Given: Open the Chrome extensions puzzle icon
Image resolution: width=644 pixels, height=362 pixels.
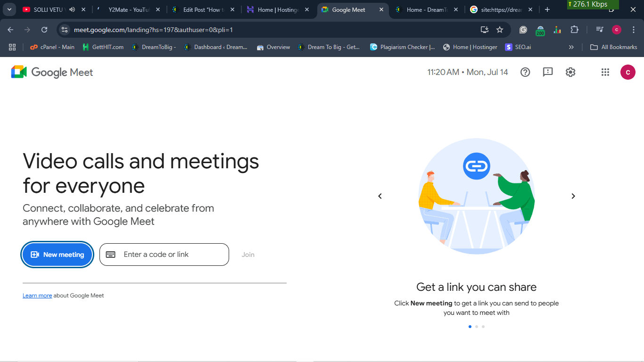Looking at the screenshot, I should pyautogui.click(x=574, y=30).
